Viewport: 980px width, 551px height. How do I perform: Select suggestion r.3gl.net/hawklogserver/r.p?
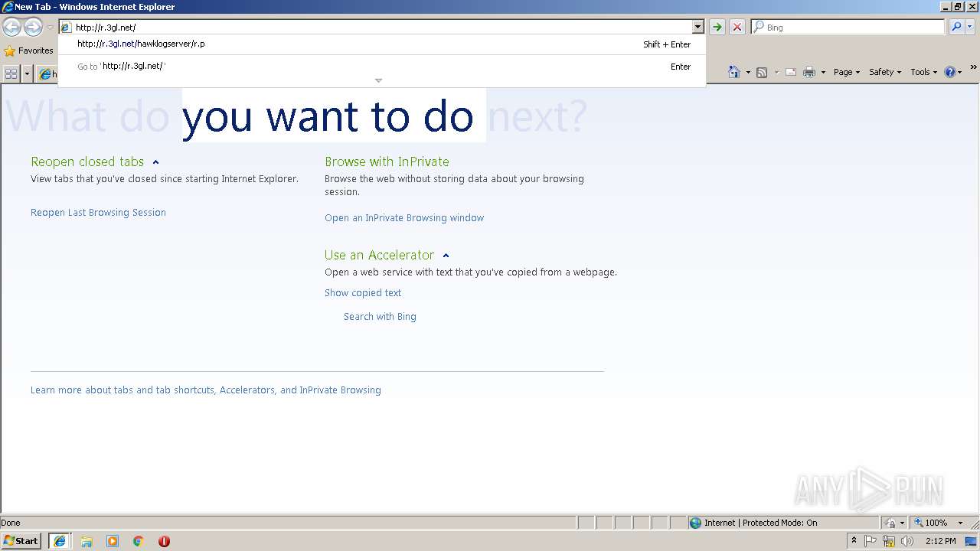382,44
